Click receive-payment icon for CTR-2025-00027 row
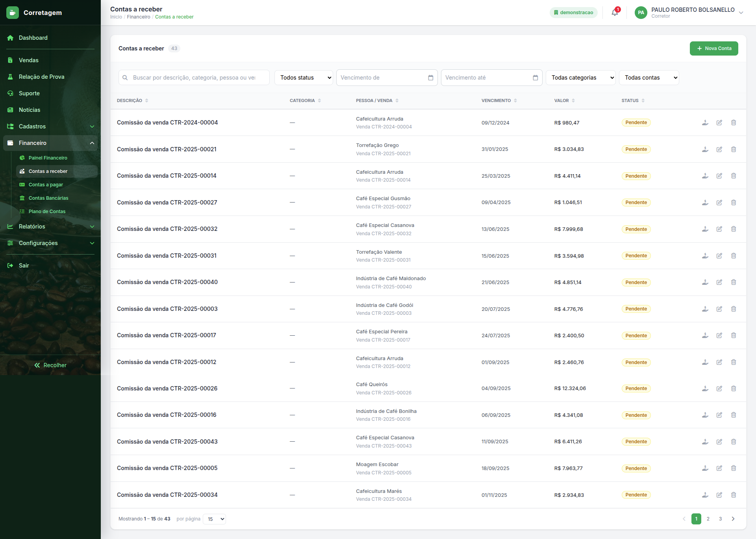756x539 pixels. click(705, 203)
